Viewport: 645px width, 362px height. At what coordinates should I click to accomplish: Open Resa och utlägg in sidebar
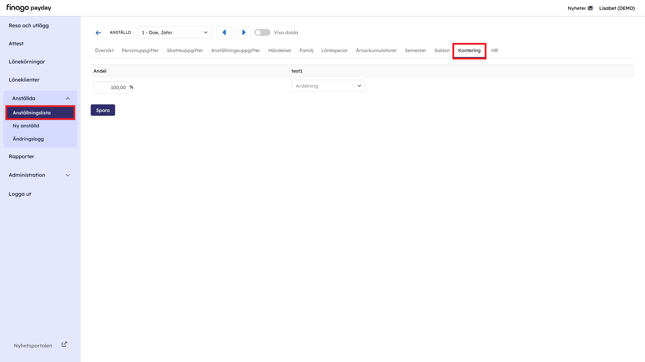(x=29, y=26)
